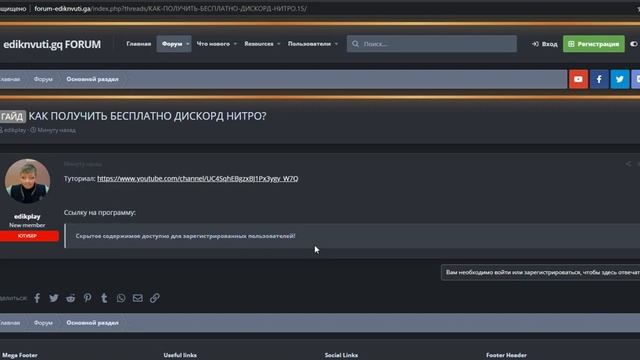Open the Что нового nav item

click(213, 44)
